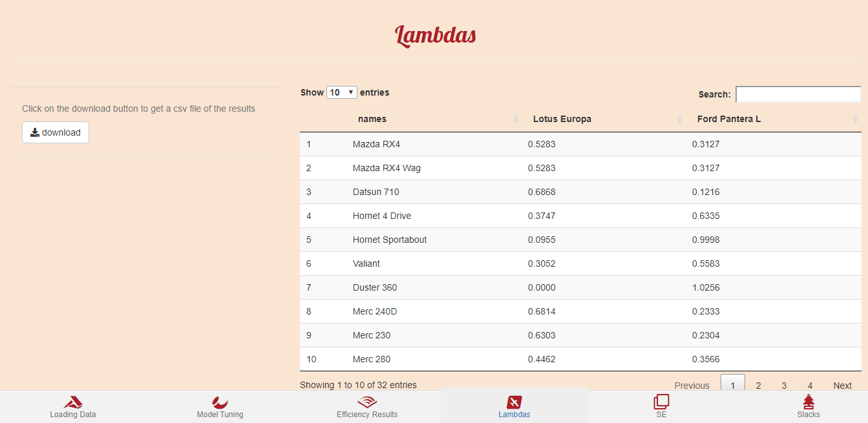This screenshot has width=868, height=423.
Task: Go to page 2 of table
Action: 758,386
